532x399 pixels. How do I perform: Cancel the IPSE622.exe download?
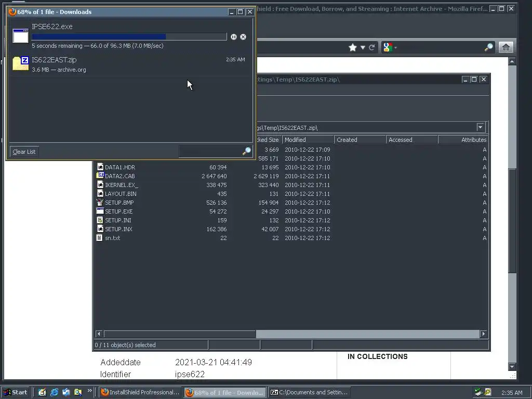(243, 37)
